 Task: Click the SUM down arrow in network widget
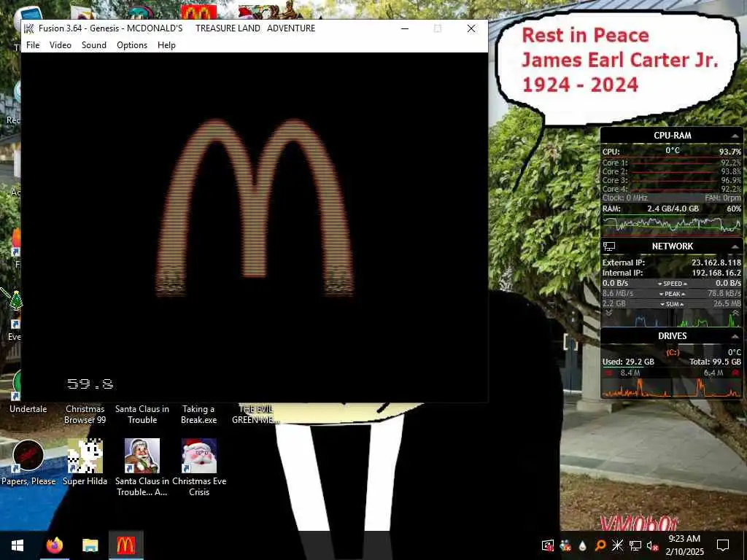tap(662, 304)
